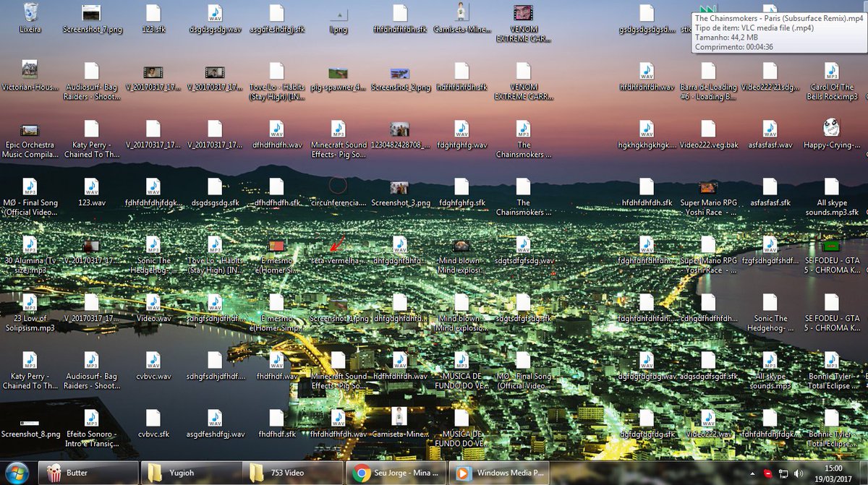This screenshot has width=868, height=485.
Task: Switch to the Butter taskbar window
Action: click(x=87, y=473)
